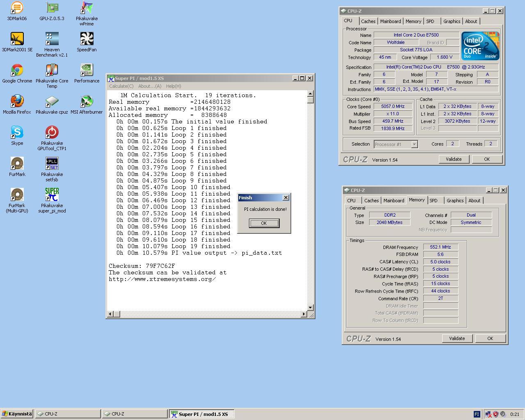Open the Käynnistä start button
Screen dimensions: 525x420
coord(17,414)
